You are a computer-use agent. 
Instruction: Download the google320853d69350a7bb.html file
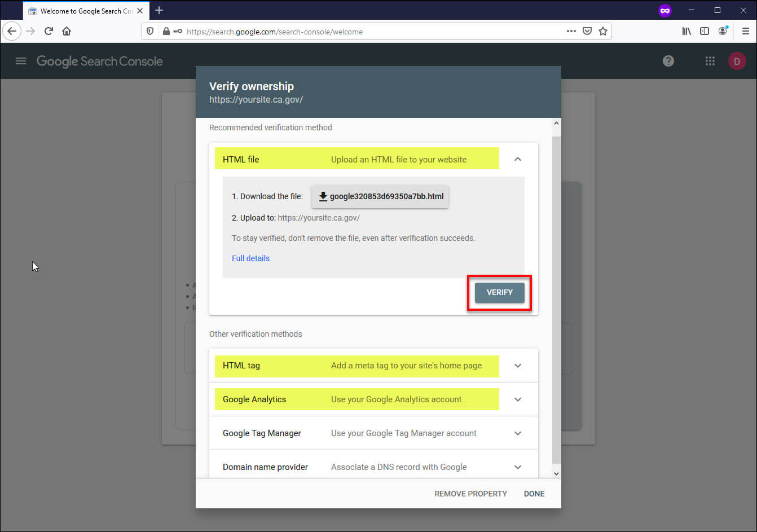(380, 196)
